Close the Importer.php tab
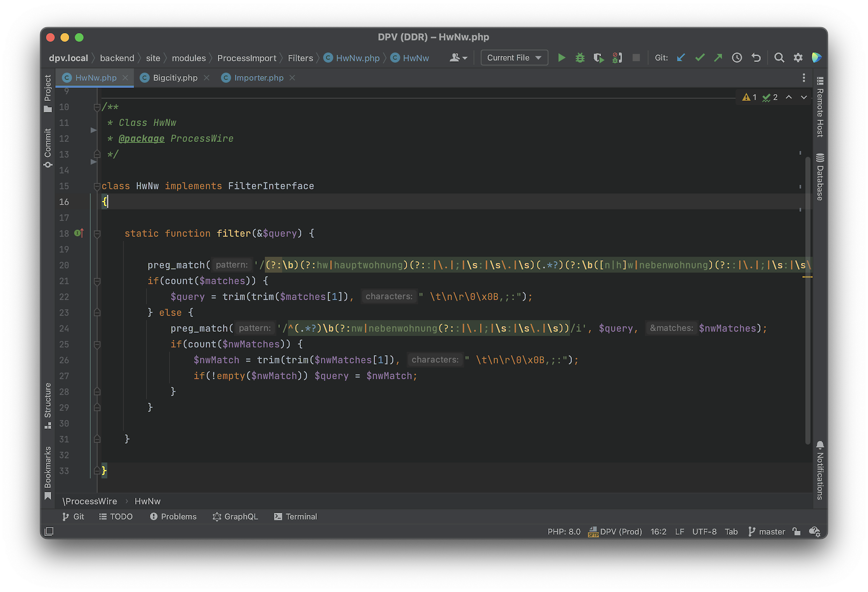Viewport: 868px width, 592px height. tap(292, 78)
